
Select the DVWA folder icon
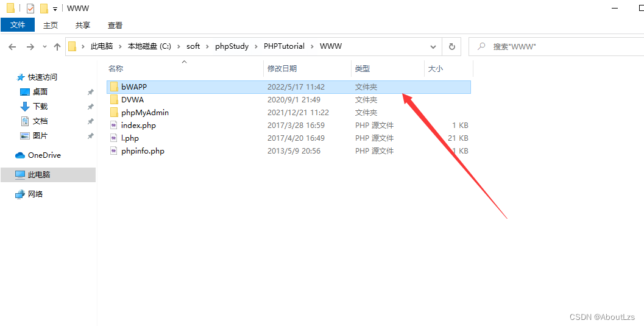tap(114, 99)
